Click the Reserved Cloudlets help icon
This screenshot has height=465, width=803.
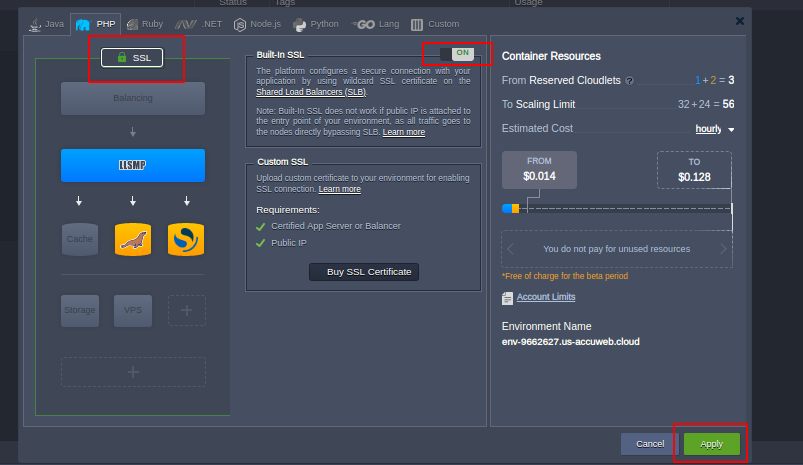(629, 81)
